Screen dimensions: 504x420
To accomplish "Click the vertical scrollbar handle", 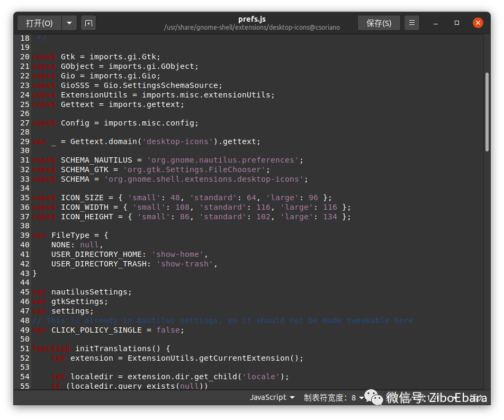I will point(487,112).
